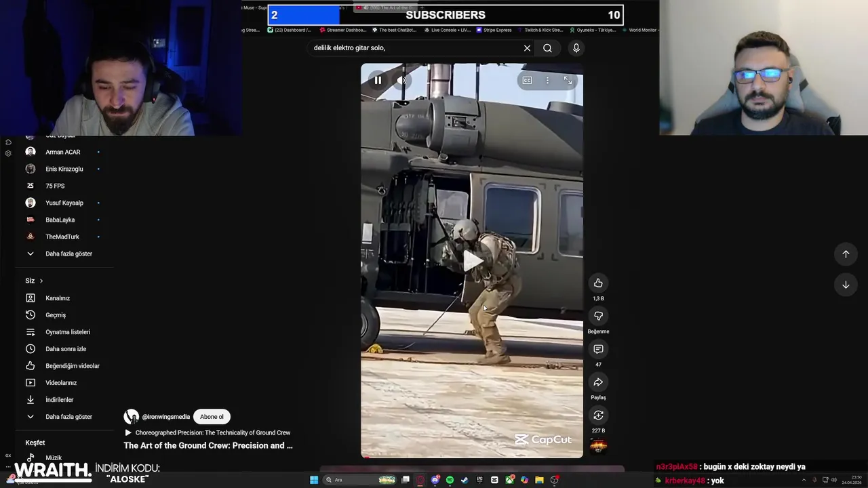
Task: Open File Explorer from the taskbar
Action: click(539, 480)
